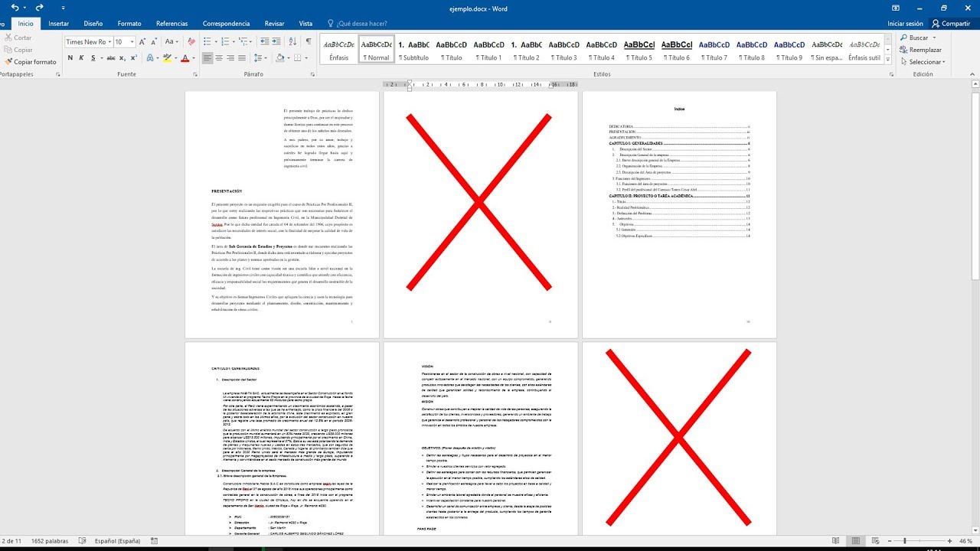The width and height of the screenshot is (980, 551).
Task: Justify the text alignment
Action: [x=243, y=58]
